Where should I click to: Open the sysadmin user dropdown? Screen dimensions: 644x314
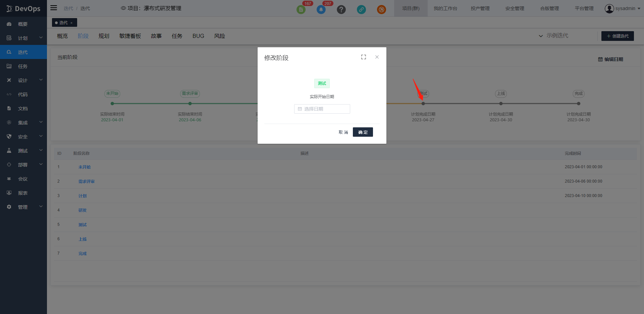622,8
